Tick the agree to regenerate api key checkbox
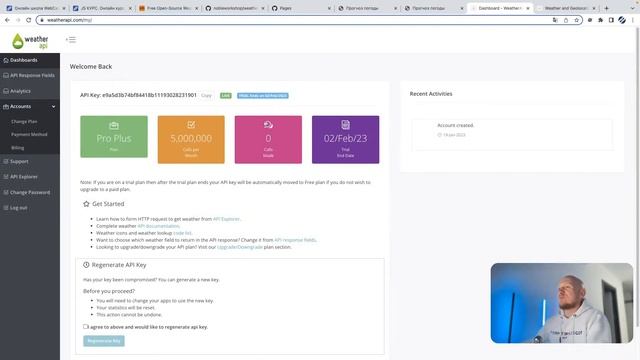 pos(85,327)
